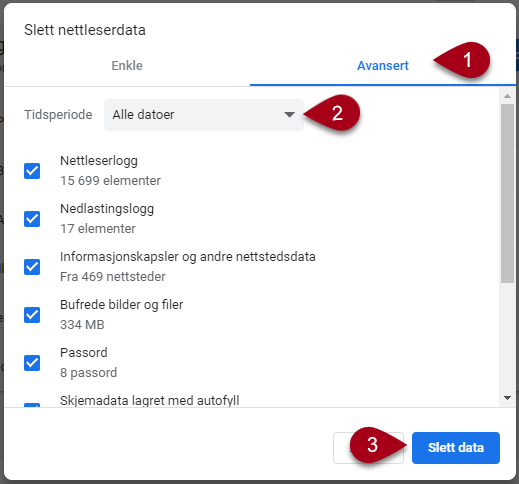
Task: Toggle the Skjemadata lagret med autofyll checkbox
Action: click(x=32, y=405)
